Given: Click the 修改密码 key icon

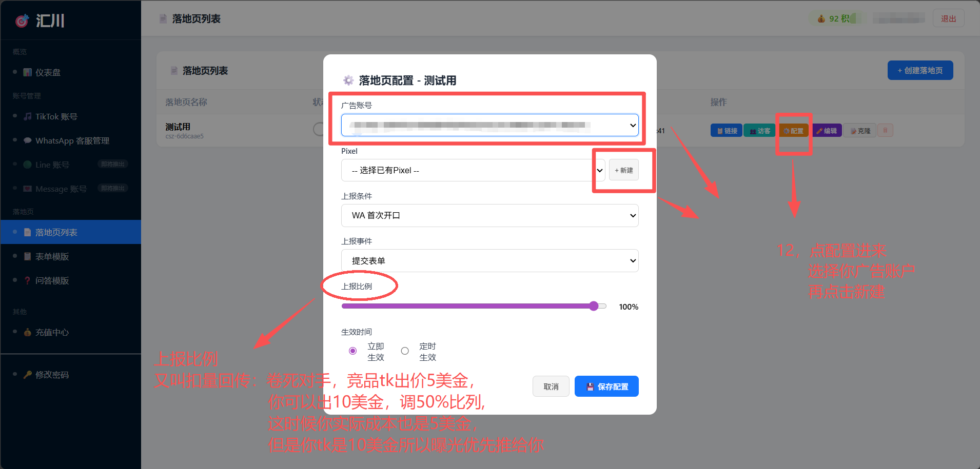Looking at the screenshot, I should 28,375.
